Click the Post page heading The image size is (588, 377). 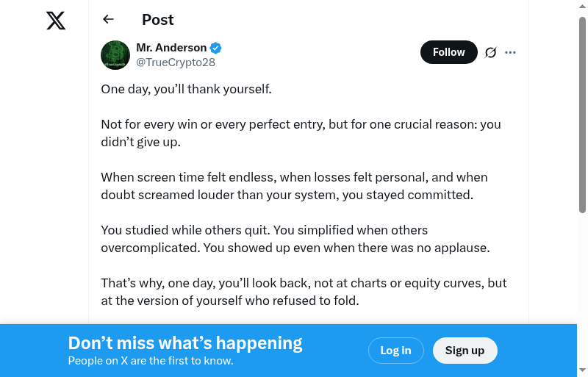tap(158, 20)
